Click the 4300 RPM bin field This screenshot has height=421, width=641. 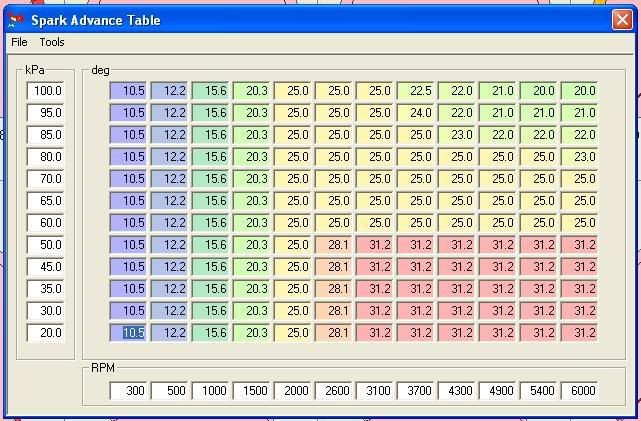coord(458,390)
